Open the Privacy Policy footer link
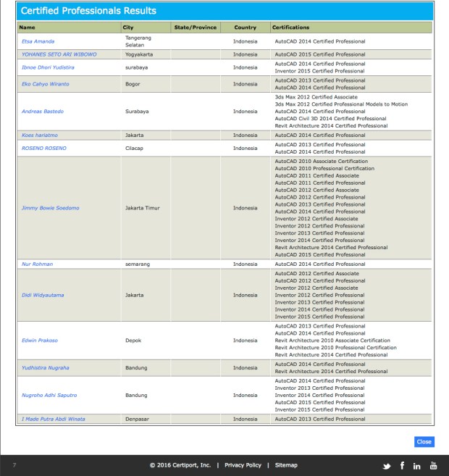This screenshot has height=476, width=449. tap(243, 465)
